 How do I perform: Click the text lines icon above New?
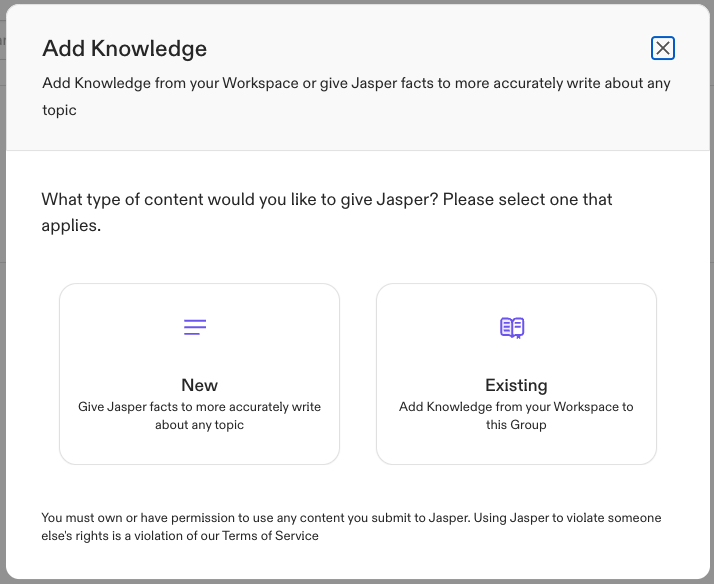[x=195, y=327]
